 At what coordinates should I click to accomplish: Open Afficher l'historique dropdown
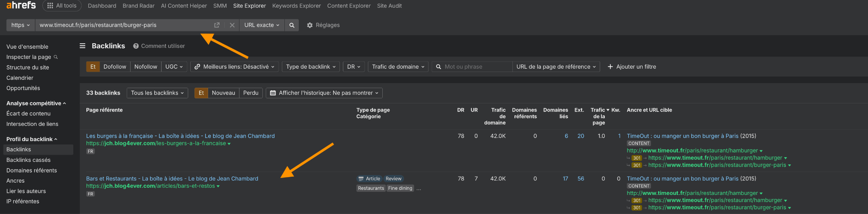pos(324,93)
